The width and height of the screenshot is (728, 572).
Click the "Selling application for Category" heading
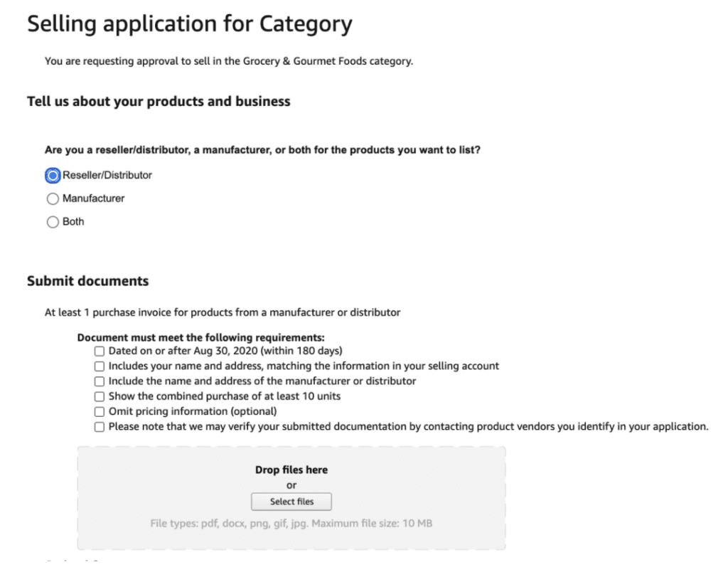189,23
